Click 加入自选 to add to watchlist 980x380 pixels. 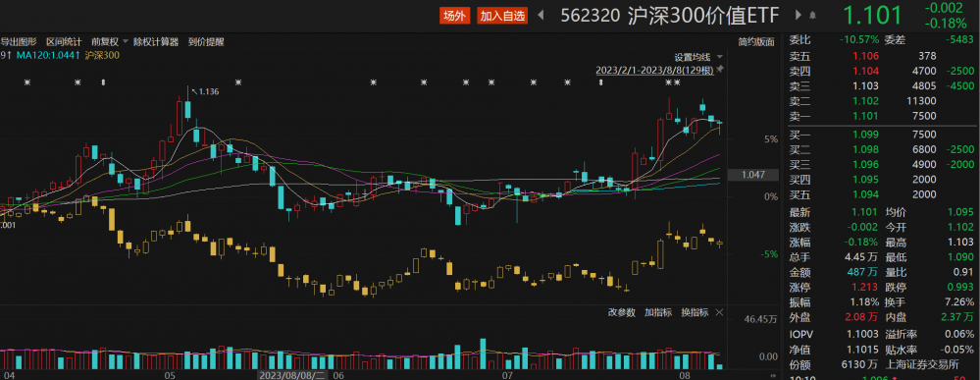pos(502,16)
